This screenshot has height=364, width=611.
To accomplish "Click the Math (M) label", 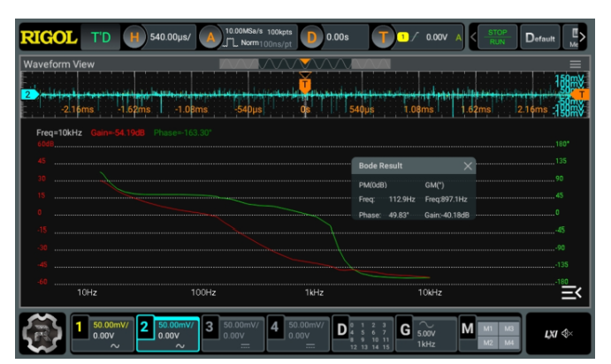I will click(x=467, y=329).
